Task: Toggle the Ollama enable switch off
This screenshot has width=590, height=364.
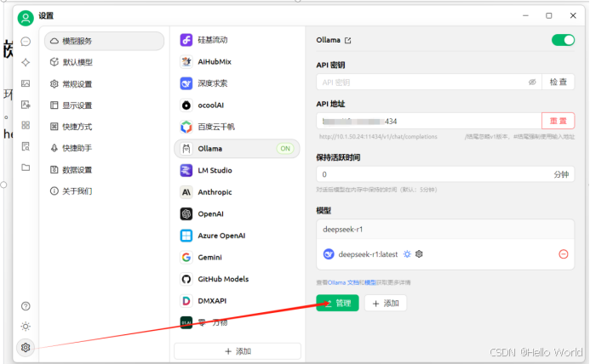Action: (563, 40)
